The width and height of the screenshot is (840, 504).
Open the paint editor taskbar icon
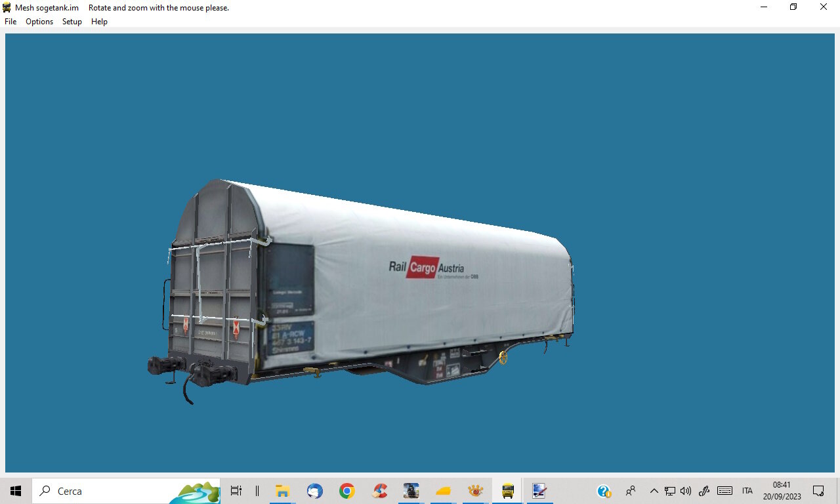539,491
